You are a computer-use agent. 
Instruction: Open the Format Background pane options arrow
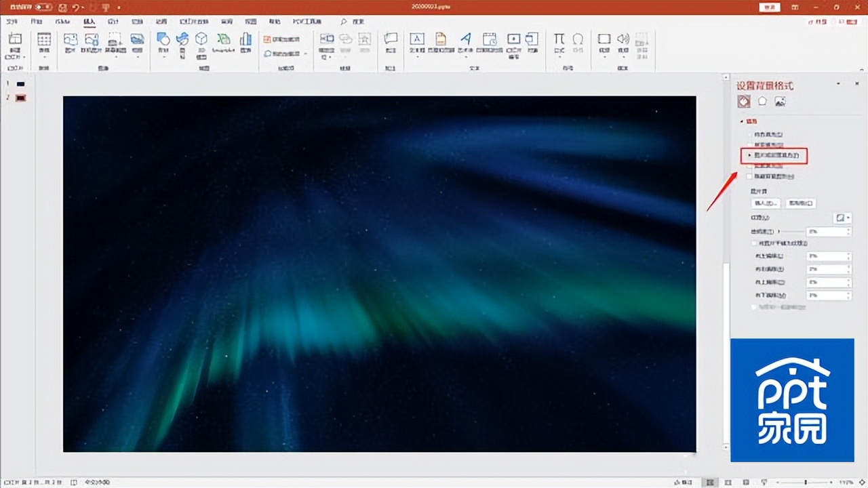click(x=838, y=84)
